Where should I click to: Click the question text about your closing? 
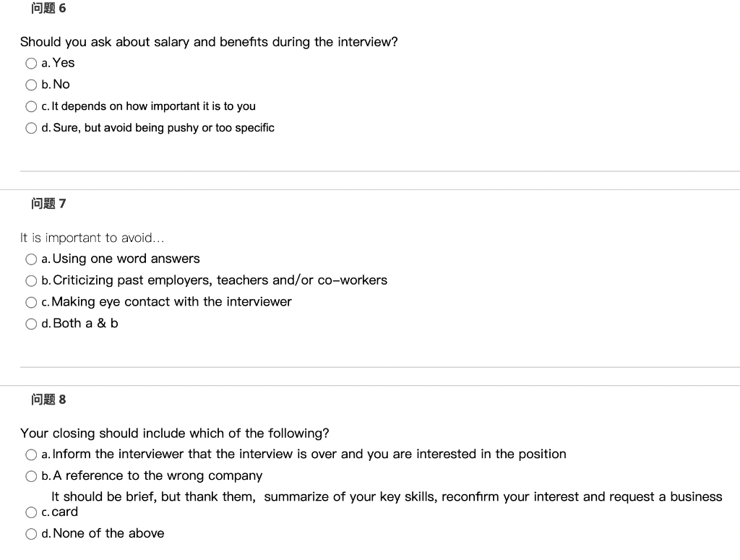(175, 434)
